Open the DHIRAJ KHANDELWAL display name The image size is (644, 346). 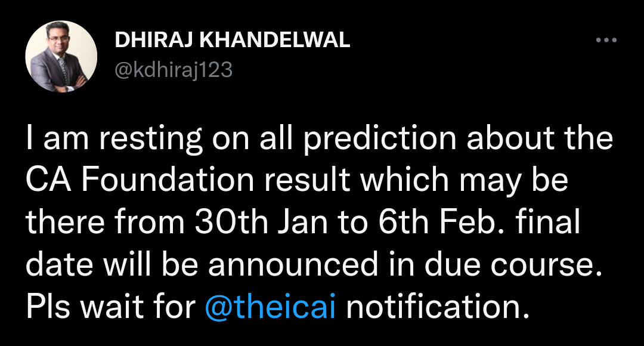(232, 40)
